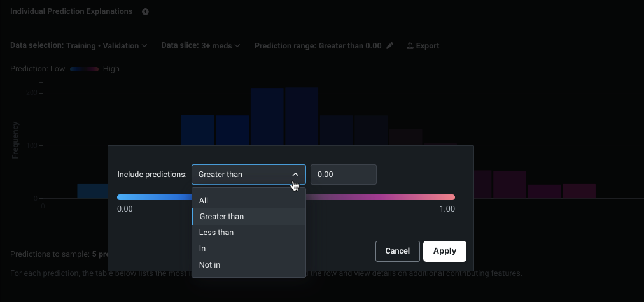Click the Prediction range Greater than 0.00 text
The image size is (644, 302).
318,46
